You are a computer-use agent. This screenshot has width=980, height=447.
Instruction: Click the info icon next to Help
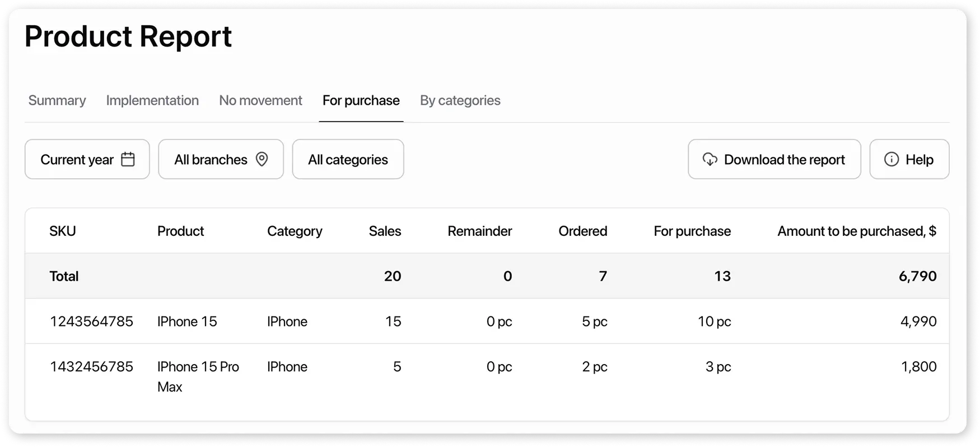[890, 159]
